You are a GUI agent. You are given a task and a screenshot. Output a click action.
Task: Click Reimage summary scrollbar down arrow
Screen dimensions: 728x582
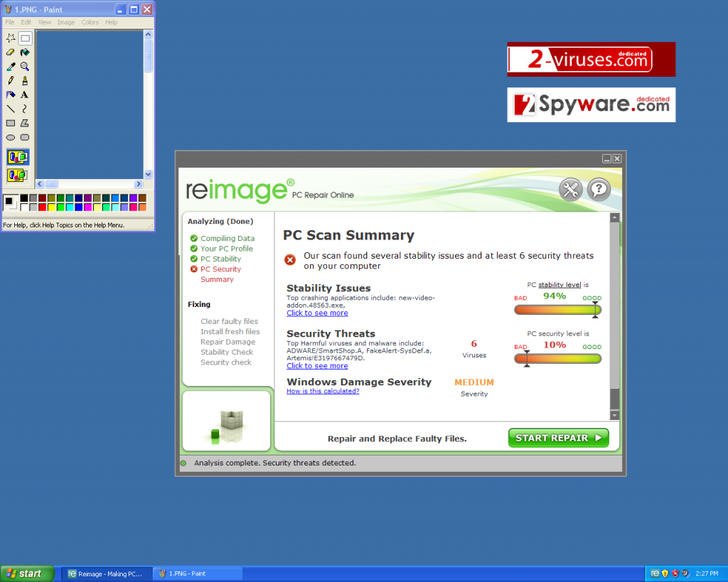[614, 416]
